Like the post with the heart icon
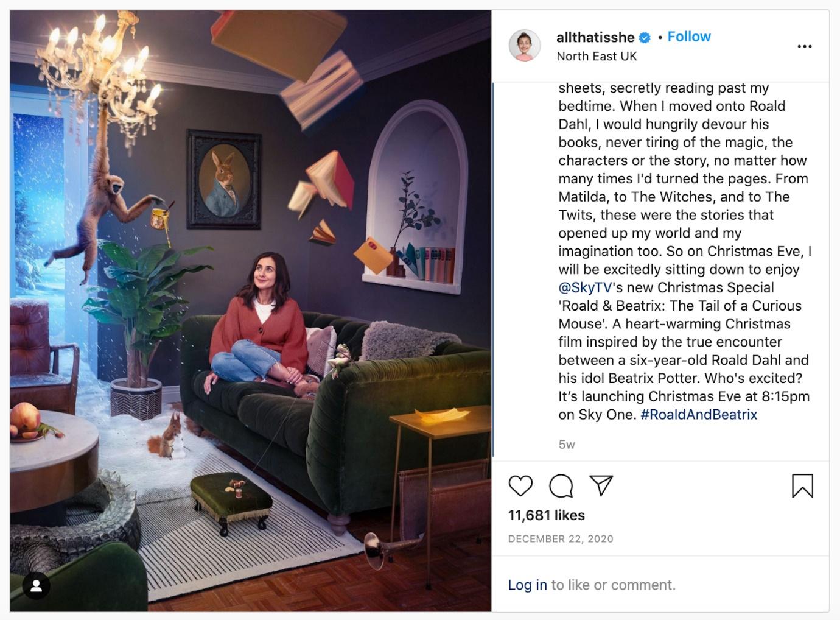 pyautogui.click(x=520, y=486)
